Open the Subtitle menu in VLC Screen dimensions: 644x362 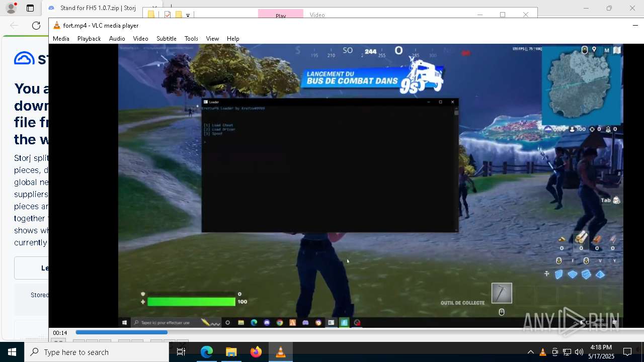click(166, 39)
